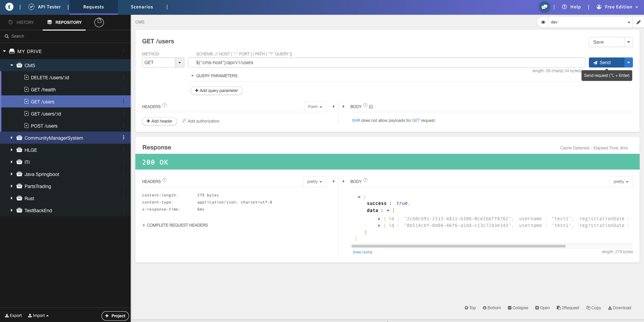Jump to Bottom of response
Screen dimensions: 644x322
click(491, 308)
